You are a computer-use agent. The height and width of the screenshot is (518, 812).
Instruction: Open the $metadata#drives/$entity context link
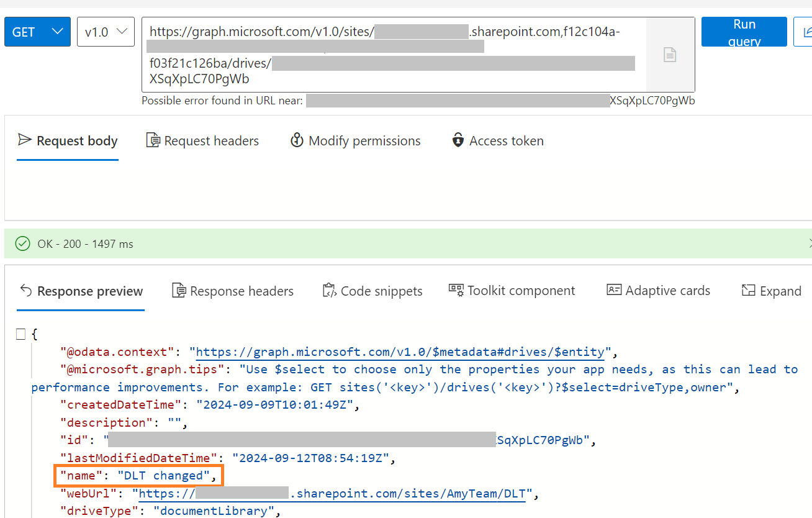pyautogui.click(x=400, y=352)
